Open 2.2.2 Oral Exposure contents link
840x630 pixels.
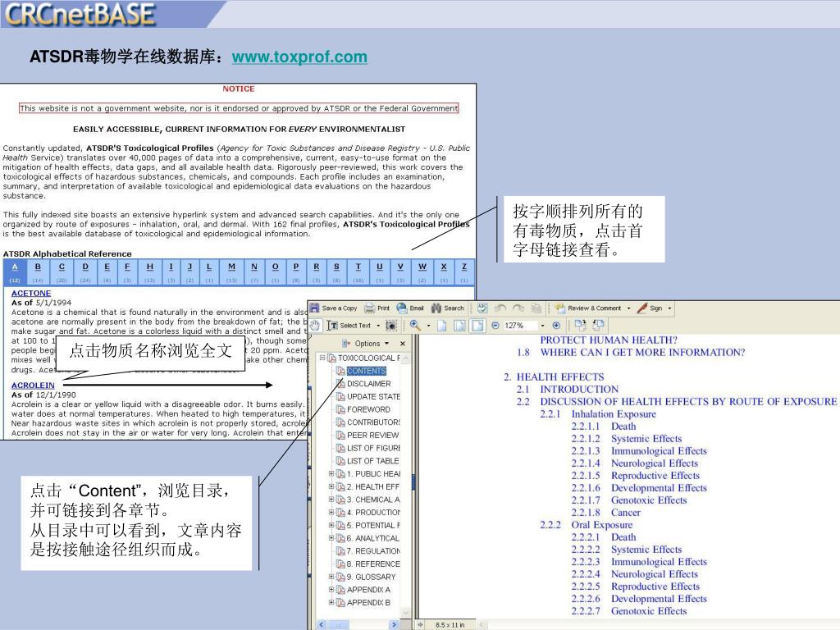coord(586,525)
